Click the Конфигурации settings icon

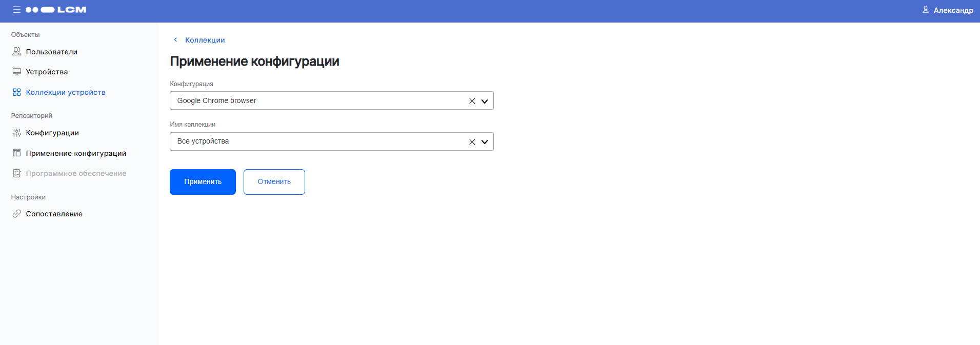(x=16, y=132)
